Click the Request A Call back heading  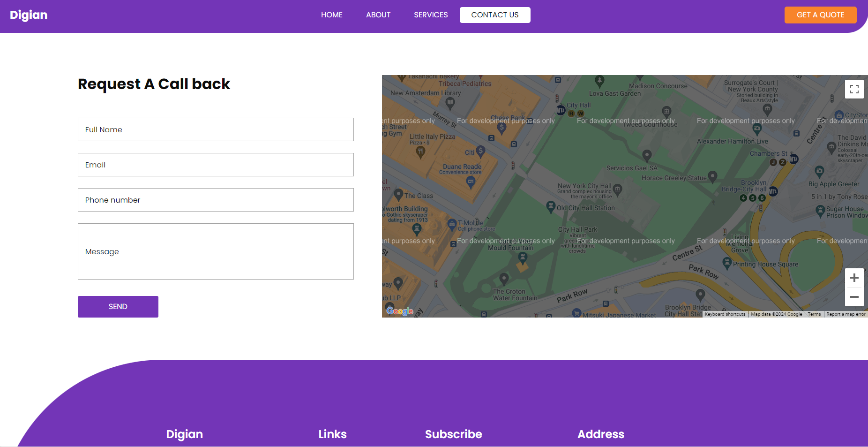pyautogui.click(x=154, y=84)
